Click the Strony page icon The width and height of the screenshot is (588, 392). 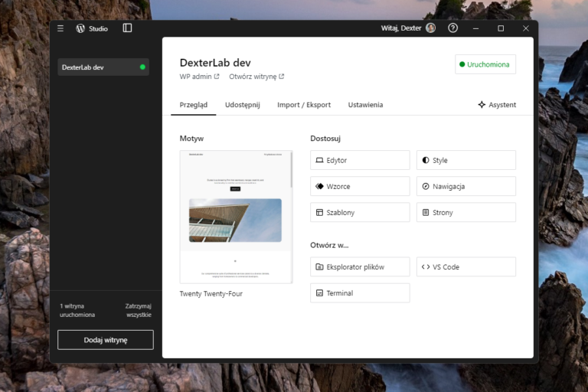tap(426, 212)
